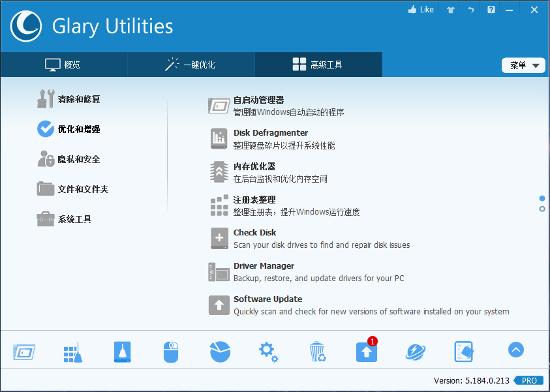The height and width of the screenshot is (392, 550).
Task: Click the Check Disk plus icon
Action: tap(219, 239)
